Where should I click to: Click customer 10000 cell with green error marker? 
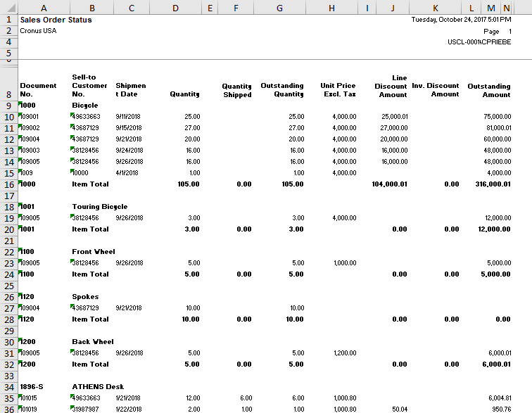pyautogui.click(x=81, y=173)
